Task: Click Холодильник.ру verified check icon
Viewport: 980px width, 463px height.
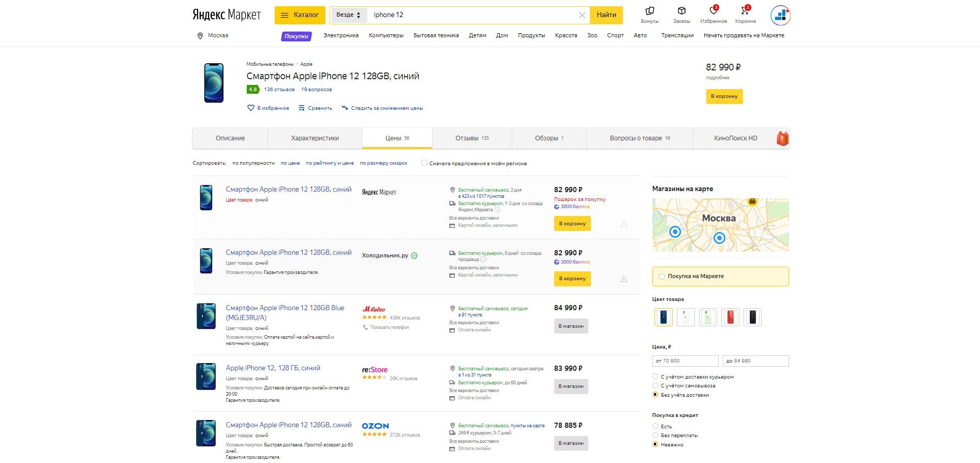Action: coord(414,255)
